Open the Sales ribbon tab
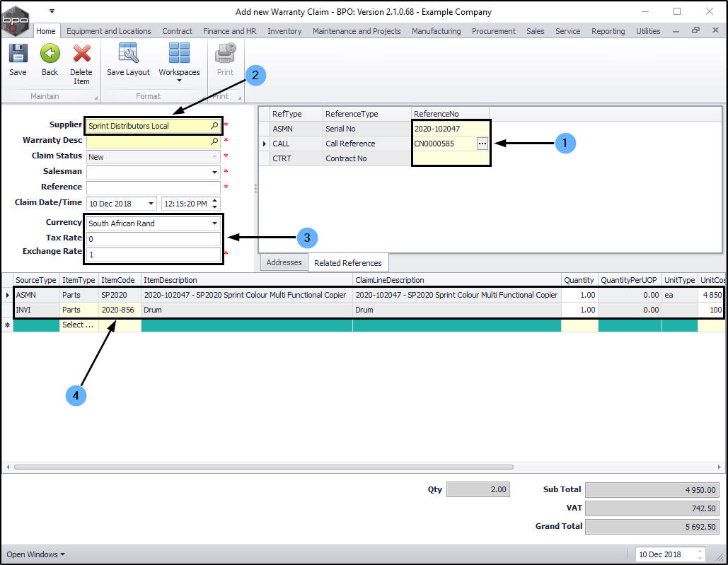The height and width of the screenshot is (565, 728). [x=535, y=31]
